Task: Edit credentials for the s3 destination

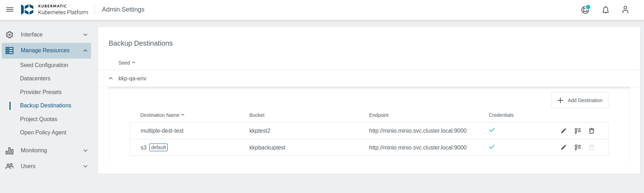Action: 578,147
